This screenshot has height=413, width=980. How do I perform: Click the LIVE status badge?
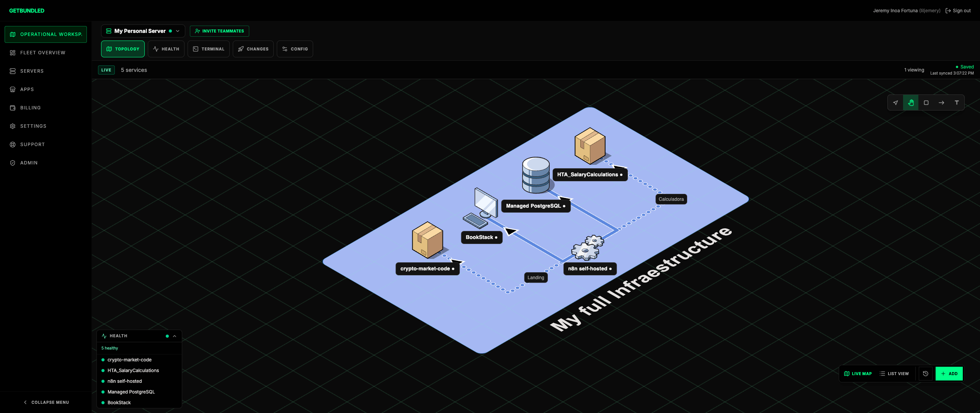(106, 70)
